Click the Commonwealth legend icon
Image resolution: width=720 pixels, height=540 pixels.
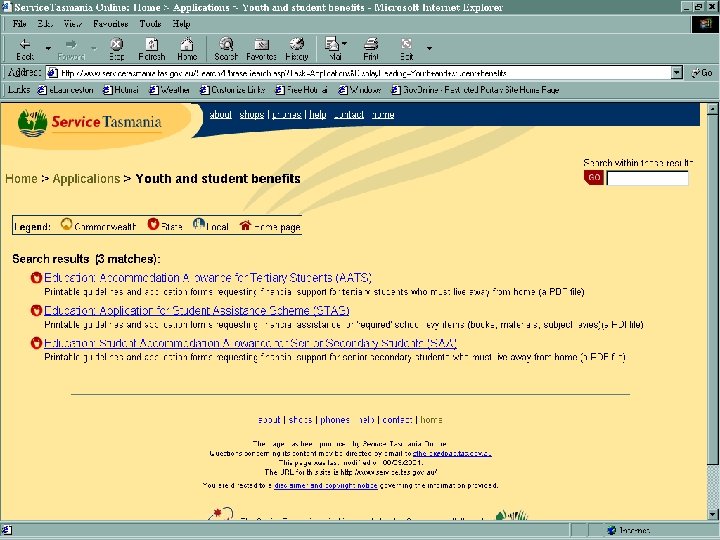pyautogui.click(x=67, y=224)
